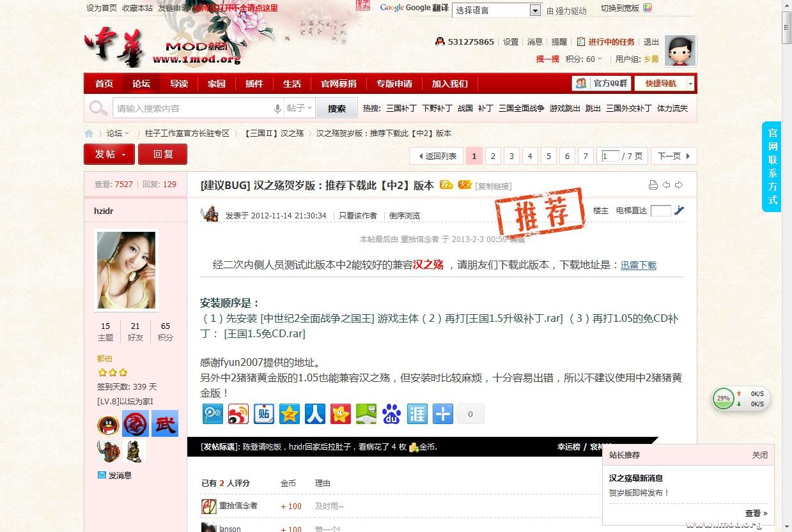Click the page number input next to /7页
792x532 pixels.
610,155
